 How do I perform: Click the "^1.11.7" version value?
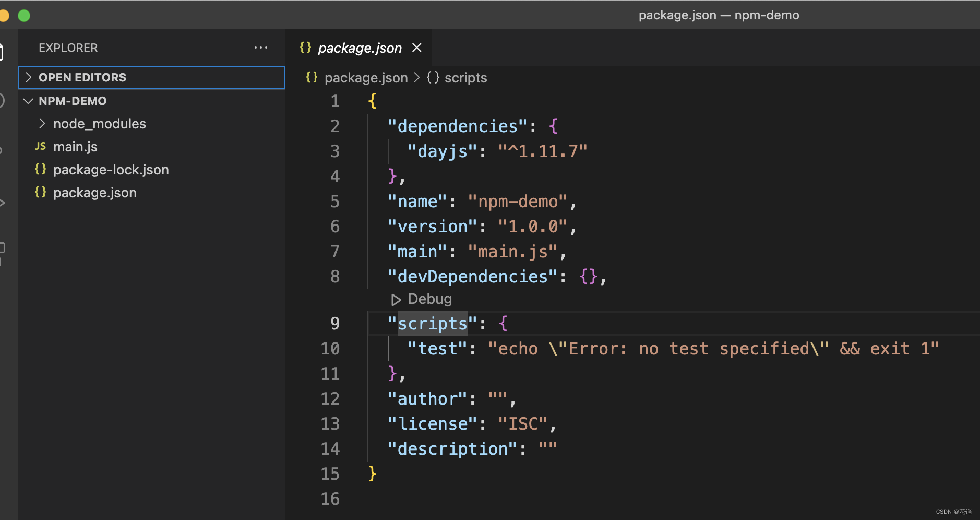tap(543, 151)
